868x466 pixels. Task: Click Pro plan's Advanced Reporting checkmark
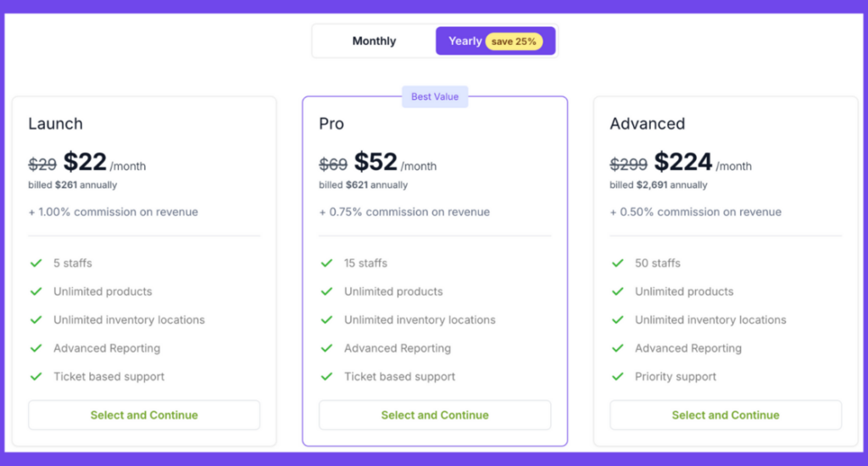point(327,348)
